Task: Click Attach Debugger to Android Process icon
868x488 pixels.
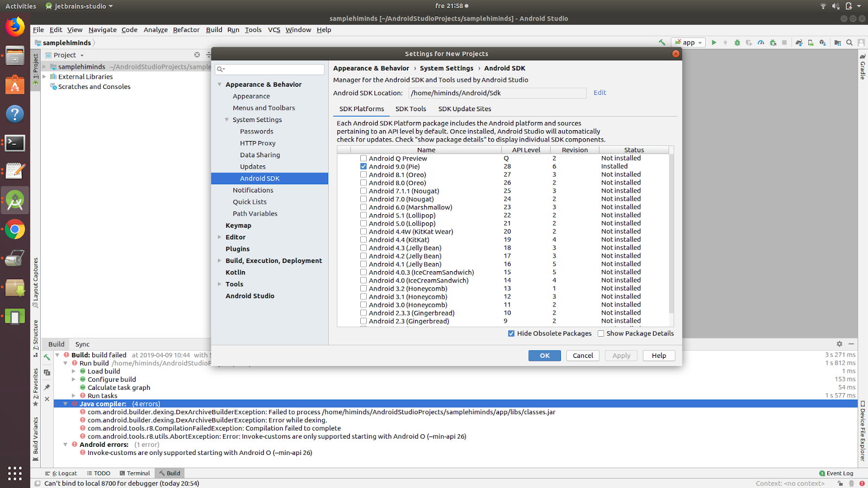Action: click(773, 42)
